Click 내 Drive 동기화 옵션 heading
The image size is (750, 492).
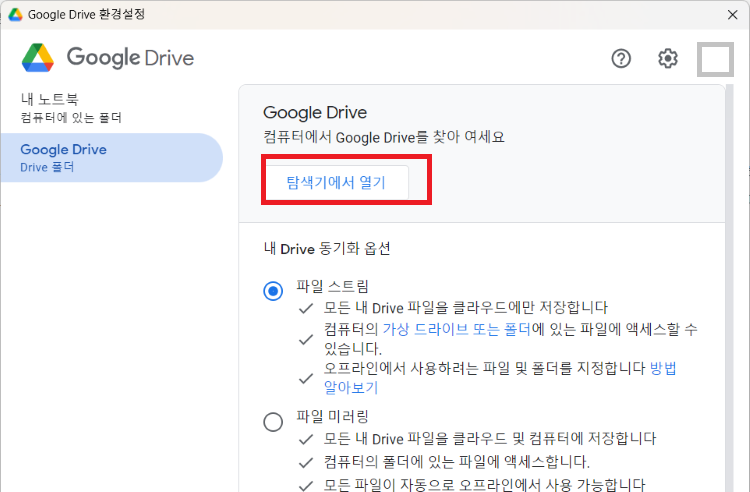[327, 249]
